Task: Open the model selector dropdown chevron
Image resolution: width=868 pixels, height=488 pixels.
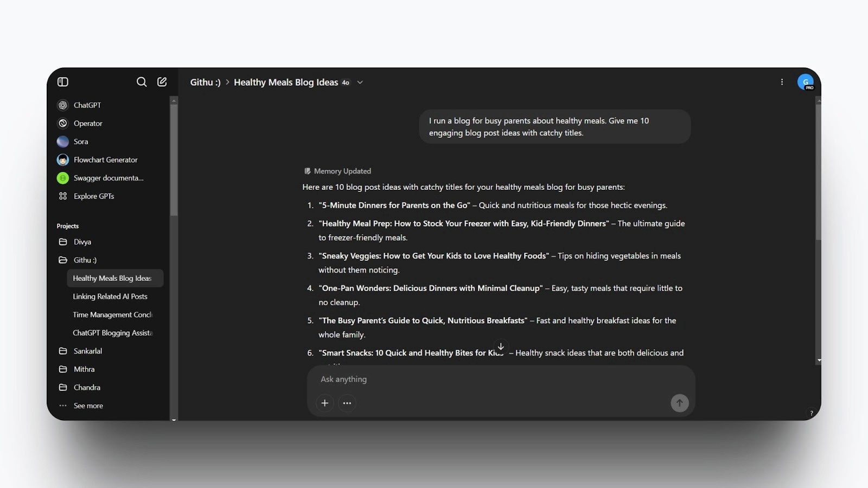Action: click(360, 82)
